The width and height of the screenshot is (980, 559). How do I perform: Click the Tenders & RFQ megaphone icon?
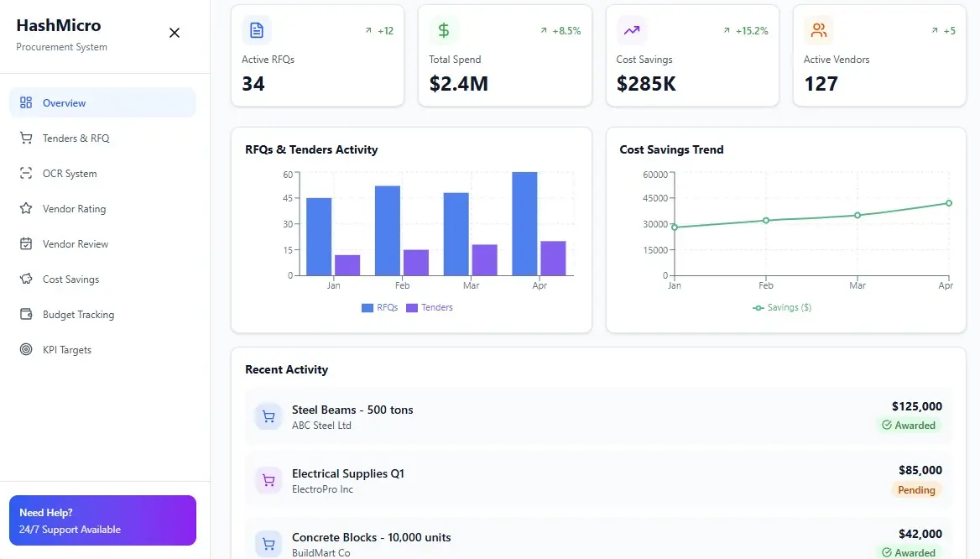pos(23,138)
